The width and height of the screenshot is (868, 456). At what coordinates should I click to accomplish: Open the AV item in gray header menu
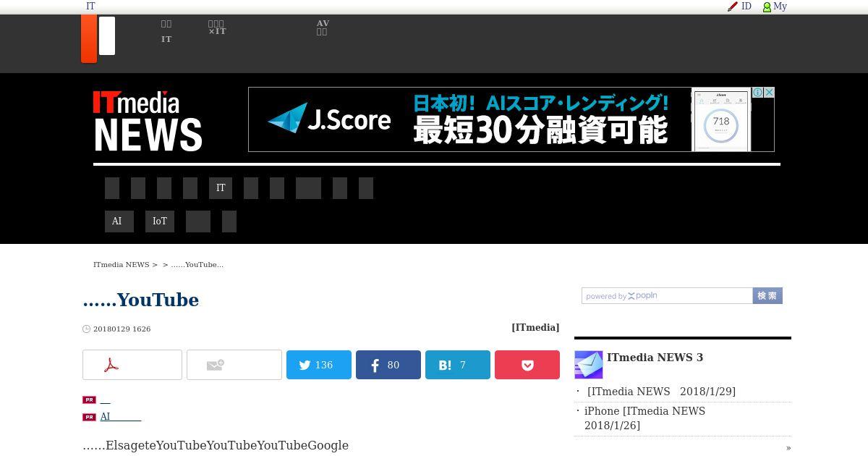point(323,28)
